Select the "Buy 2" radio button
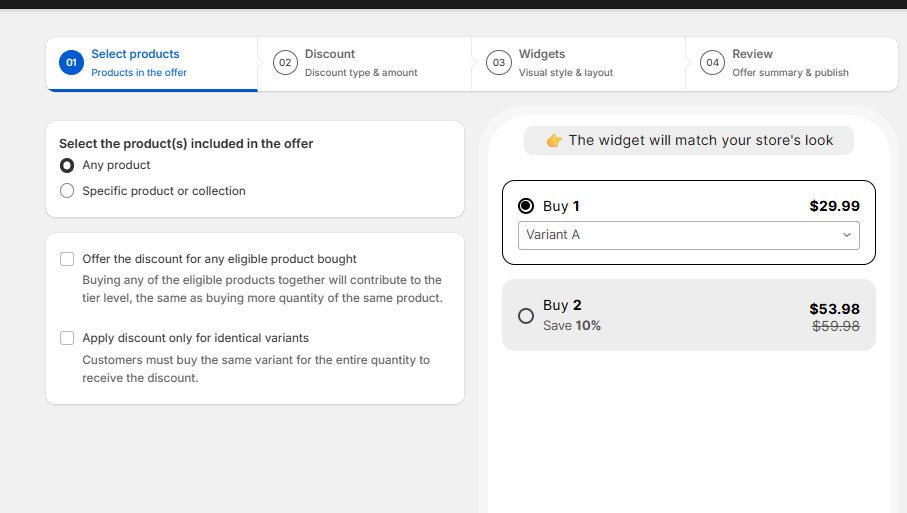Viewport: 907px width, 513px height. click(526, 315)
